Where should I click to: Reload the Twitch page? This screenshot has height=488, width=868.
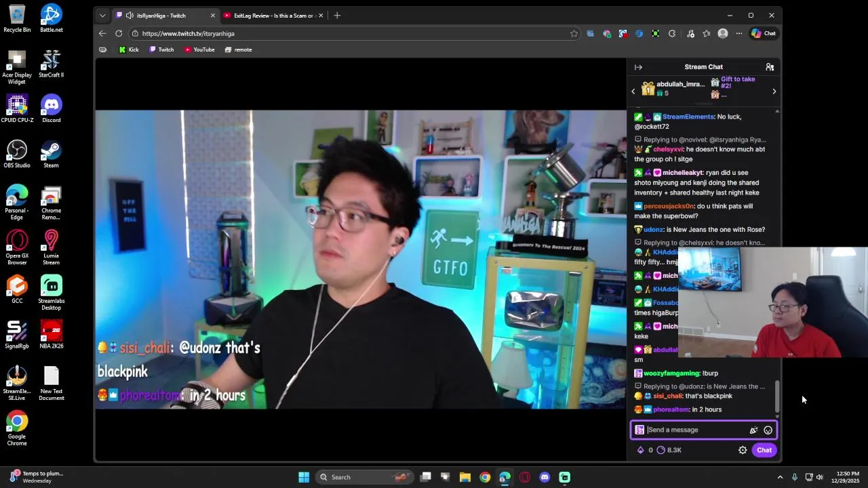click(119, 33)
